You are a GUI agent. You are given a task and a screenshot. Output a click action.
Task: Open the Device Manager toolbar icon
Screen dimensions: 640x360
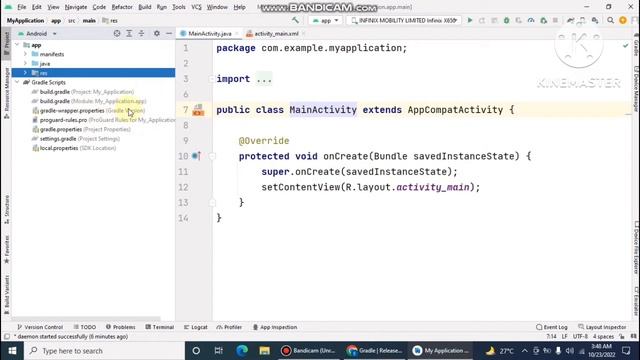click(582, 20)
